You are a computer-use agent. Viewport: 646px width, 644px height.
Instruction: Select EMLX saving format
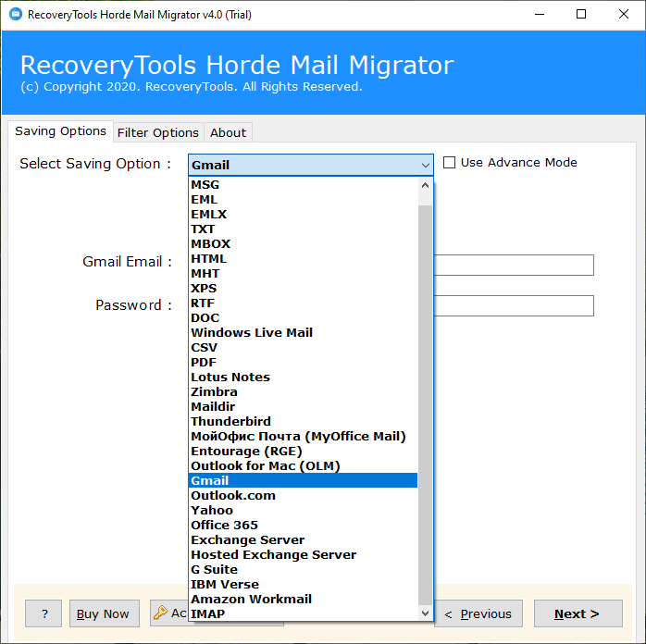coord(304,215)
